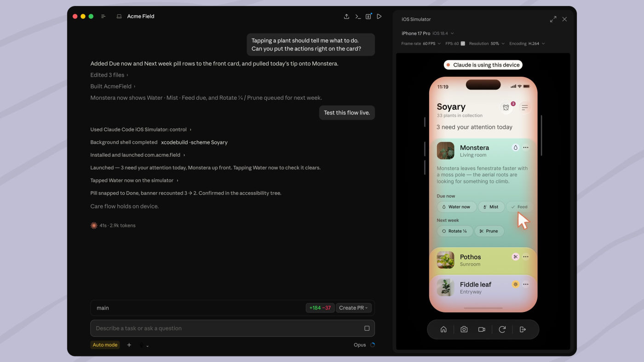Click the Acme Field project title
The image size is (644, 362).
[141, 17]
